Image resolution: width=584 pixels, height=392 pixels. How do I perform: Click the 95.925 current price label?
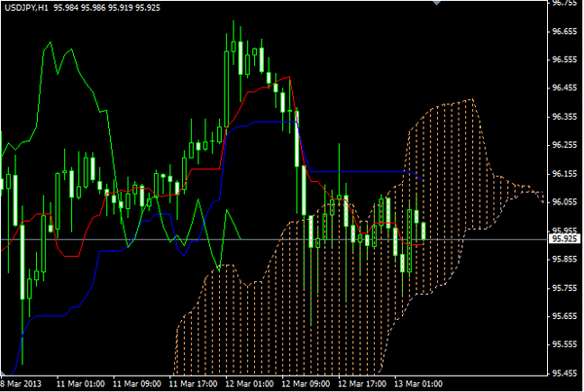(565, 238)
